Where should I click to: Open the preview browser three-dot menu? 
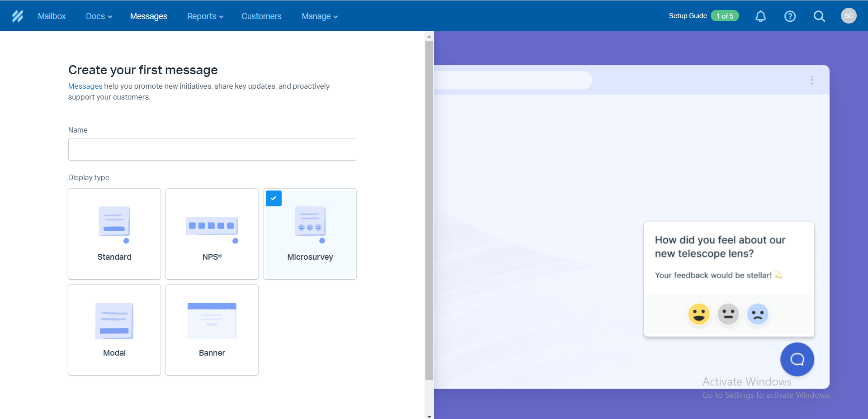click(x=811, y=80)
